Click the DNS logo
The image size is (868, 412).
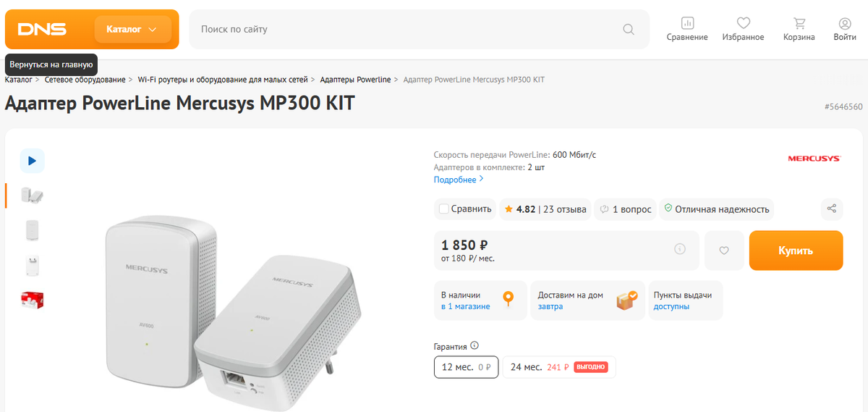coord(43,30)
